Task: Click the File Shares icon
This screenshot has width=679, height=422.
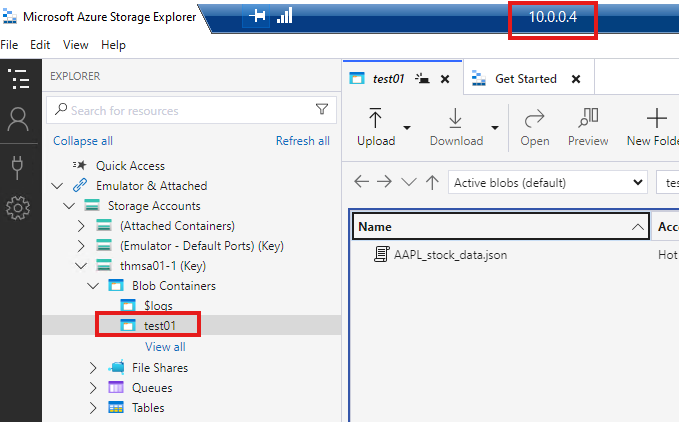Action: pos(117,367)
